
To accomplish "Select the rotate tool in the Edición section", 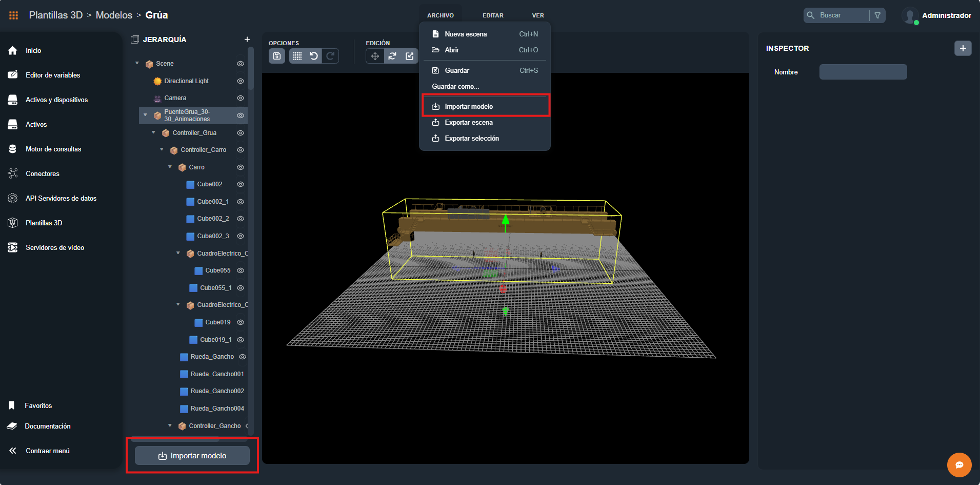I will click(x=392, y=56).
